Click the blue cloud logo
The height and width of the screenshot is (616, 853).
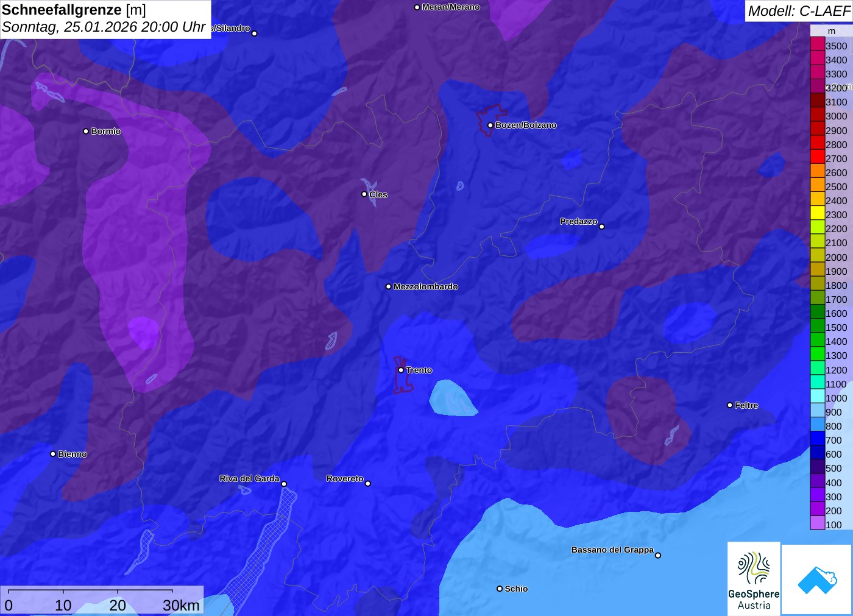coord(817,579)
